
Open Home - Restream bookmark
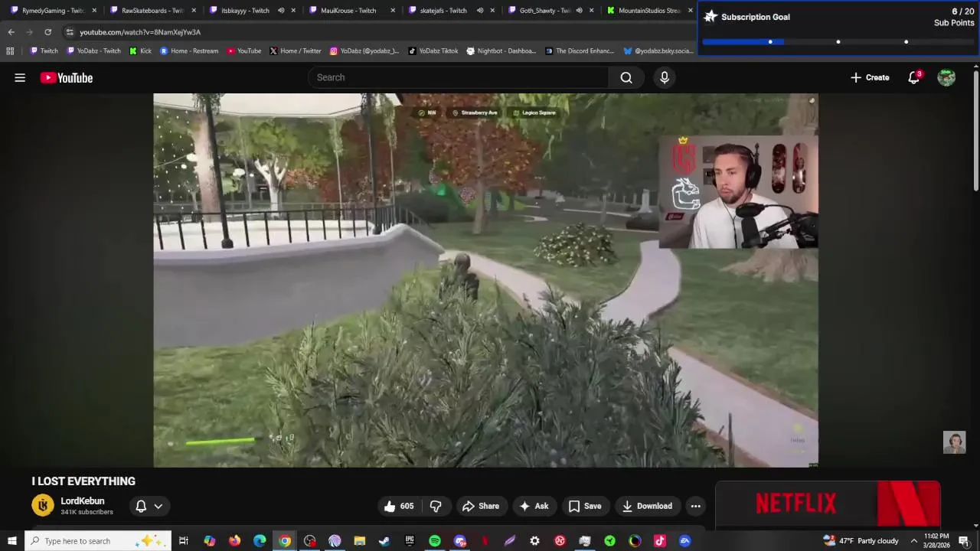pos(189,51)
